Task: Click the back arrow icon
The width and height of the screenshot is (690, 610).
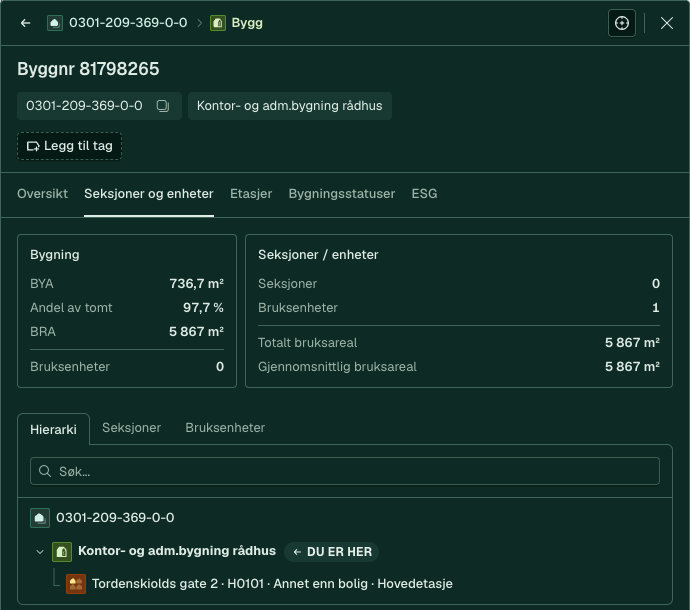Action: point(26,23)
